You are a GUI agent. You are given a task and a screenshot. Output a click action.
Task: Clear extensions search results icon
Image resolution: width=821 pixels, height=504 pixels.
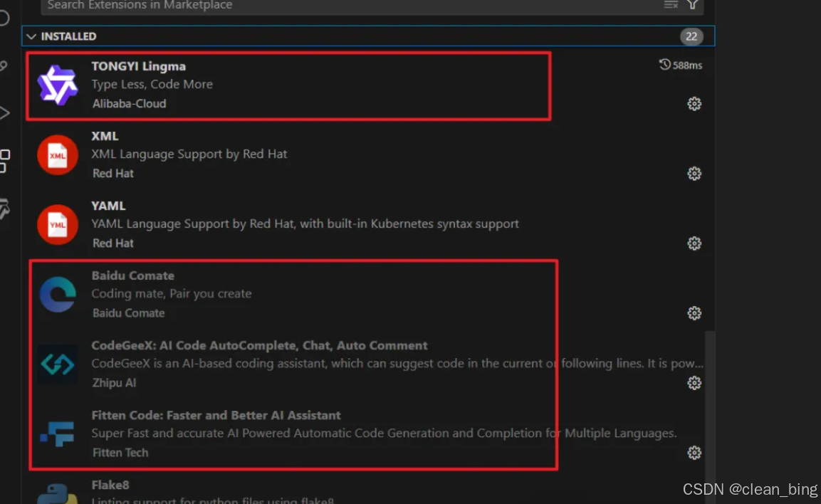point(671,5)
